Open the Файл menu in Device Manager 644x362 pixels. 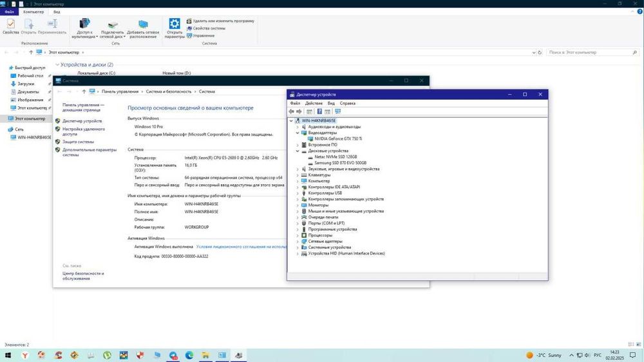[x=295, y=103]
